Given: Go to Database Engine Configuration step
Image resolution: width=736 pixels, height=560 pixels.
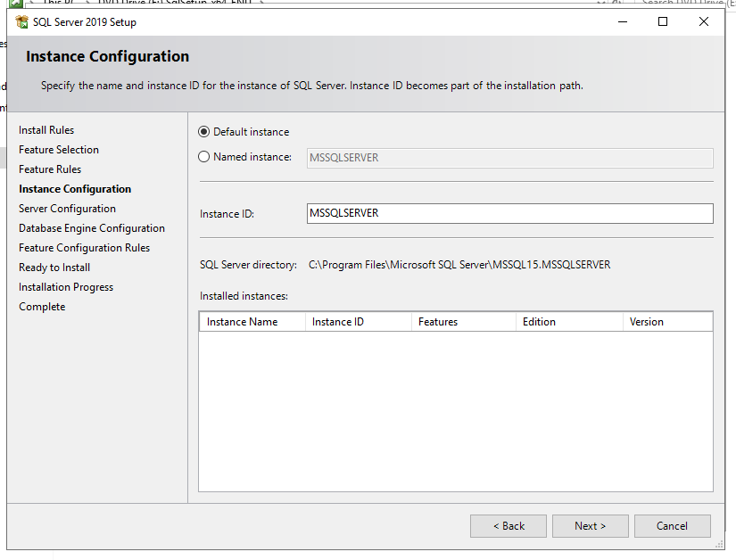Looking at the screenshot, I should coord(92,228).
